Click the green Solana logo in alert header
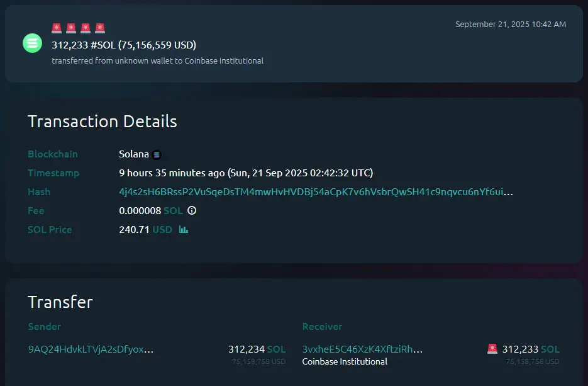The height and width of the screenshot is (386, 588). coord(32,43)
